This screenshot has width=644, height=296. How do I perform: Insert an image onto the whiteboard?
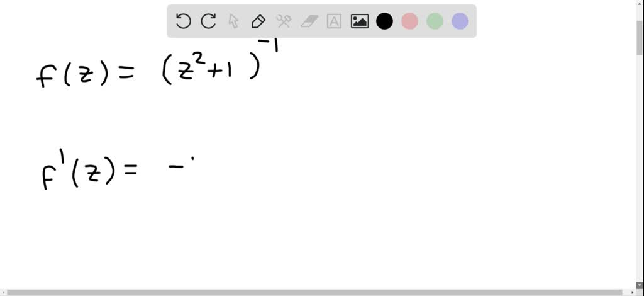coord(359,21)
